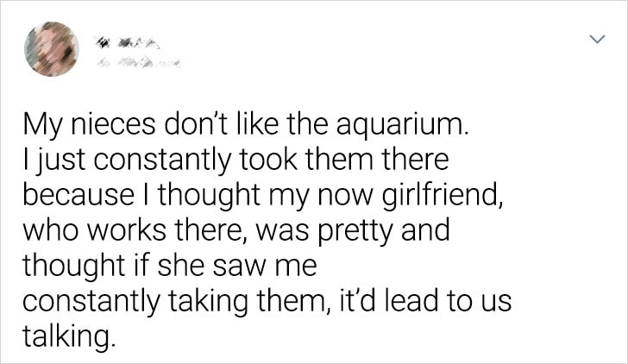Open the blurred display name beside avatar
Image resolution: width=628 pixels, height=364 pixels.
click(128, 42)
